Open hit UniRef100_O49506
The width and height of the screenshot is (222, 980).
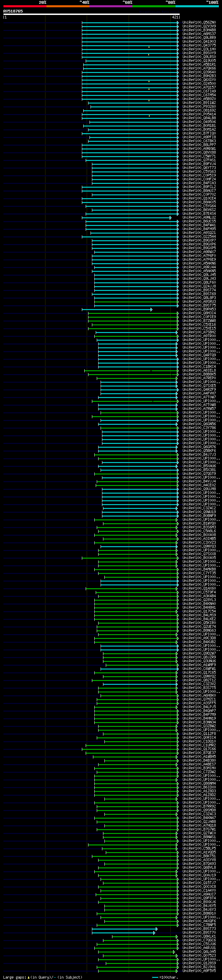pyautogui.click(x=199, y=122)
